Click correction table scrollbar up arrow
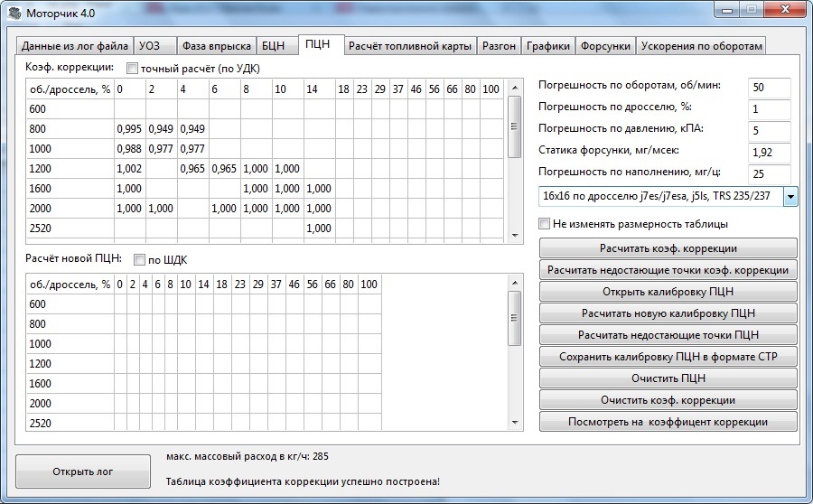Image resolution: width=813 pixels, height=504 pixels. click(514, 88)
